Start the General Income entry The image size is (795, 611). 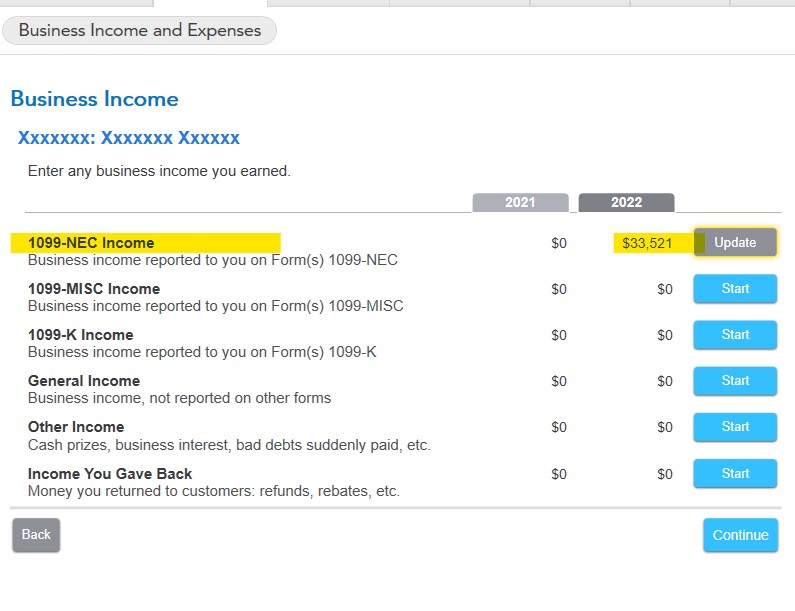[x=735, y=381]
